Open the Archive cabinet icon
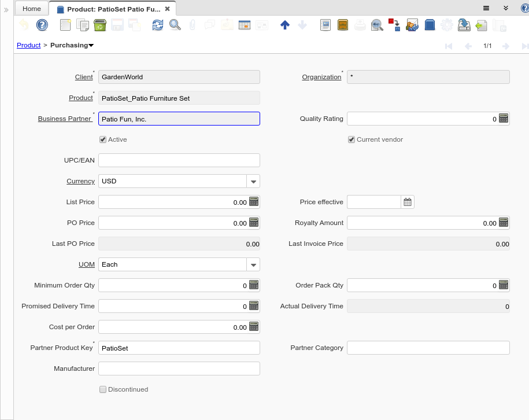Screen dimensions: 529x420 click(x=343, y=25)
